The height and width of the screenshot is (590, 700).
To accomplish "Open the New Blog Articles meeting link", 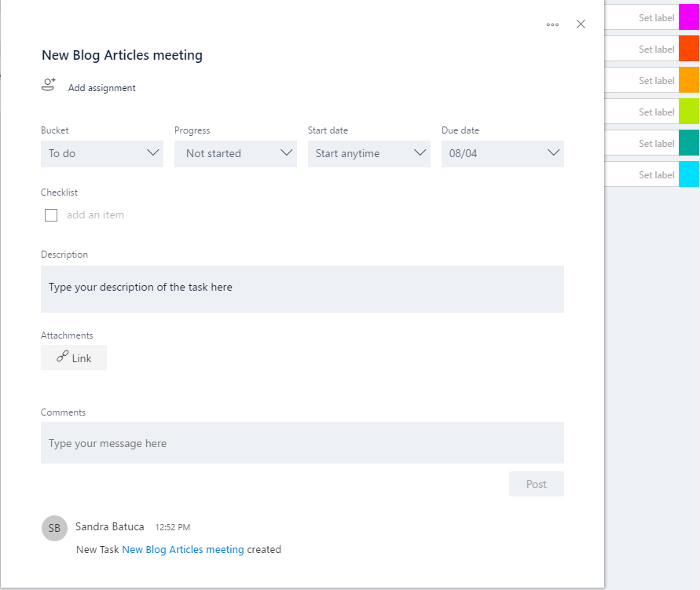I will tap(183, 550).
